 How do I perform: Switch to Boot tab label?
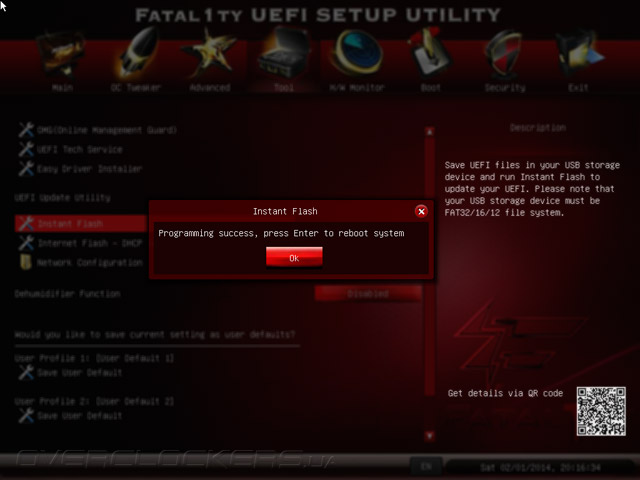[x=431, y=88]
